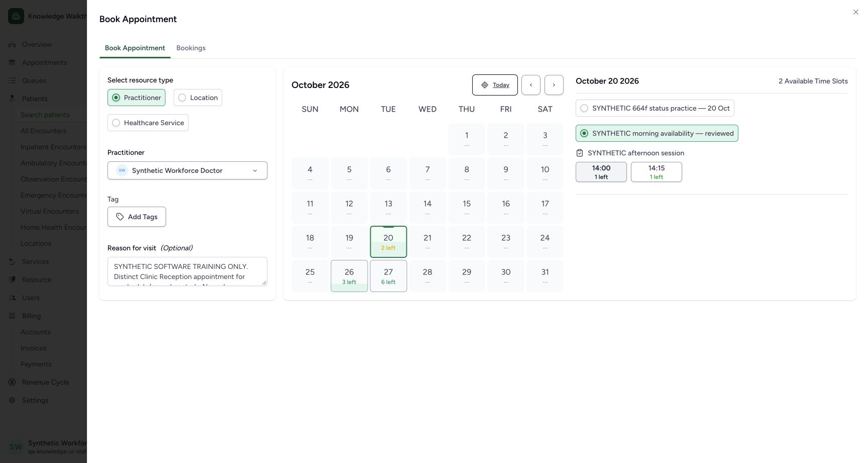868x463 pixels.
Task: Click the Appointments sidebar icon
Action: click(x=12, y=62)
